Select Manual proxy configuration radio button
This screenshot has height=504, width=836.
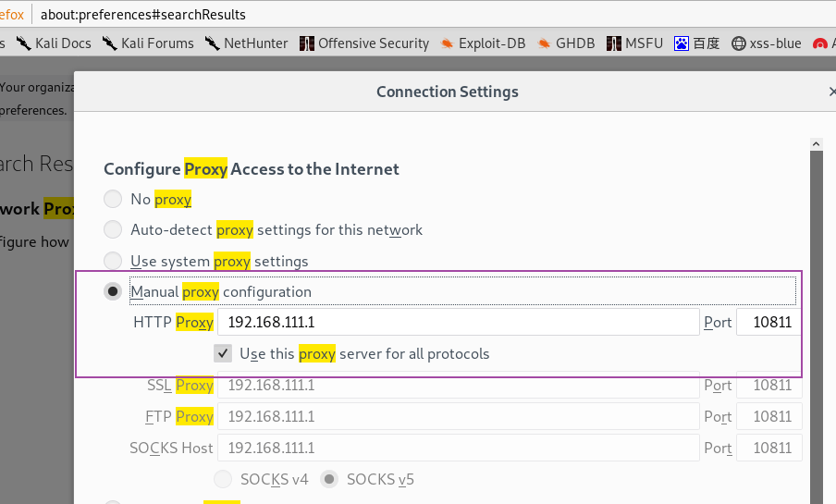click(113, 291)
